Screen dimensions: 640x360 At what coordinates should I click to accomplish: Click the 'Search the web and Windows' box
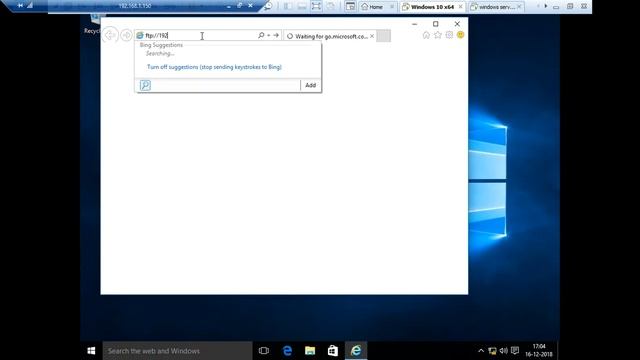pyautogui.click(x=178, y=351)
